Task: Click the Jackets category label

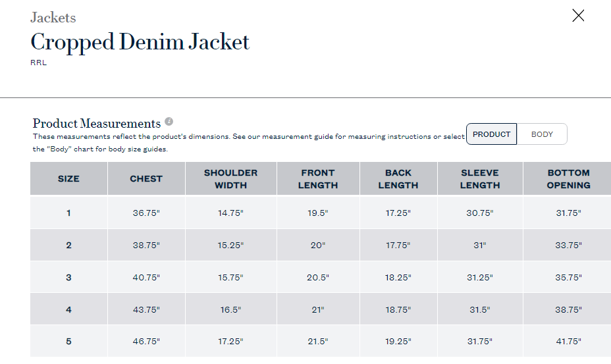Action: (x=53, y=18)
